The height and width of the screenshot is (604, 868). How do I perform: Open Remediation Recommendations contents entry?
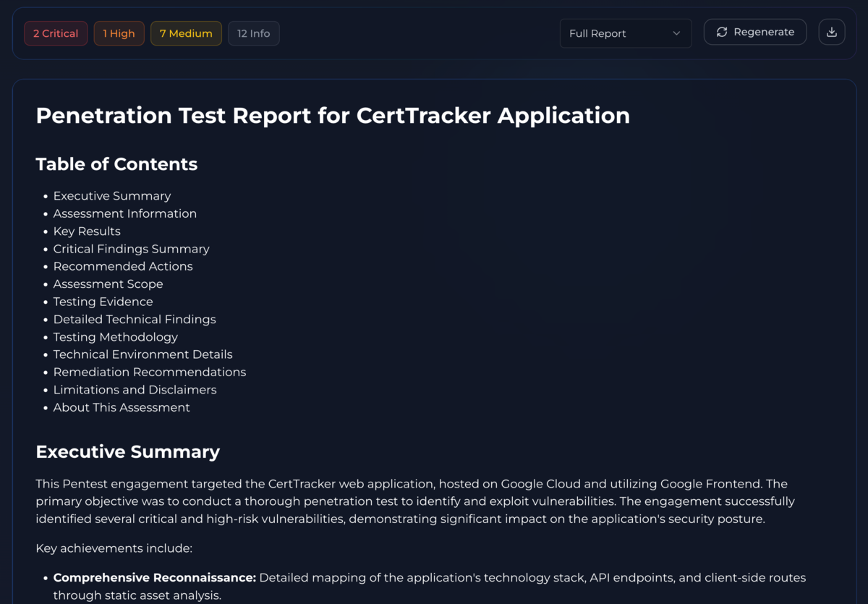[x=150, y=372]
